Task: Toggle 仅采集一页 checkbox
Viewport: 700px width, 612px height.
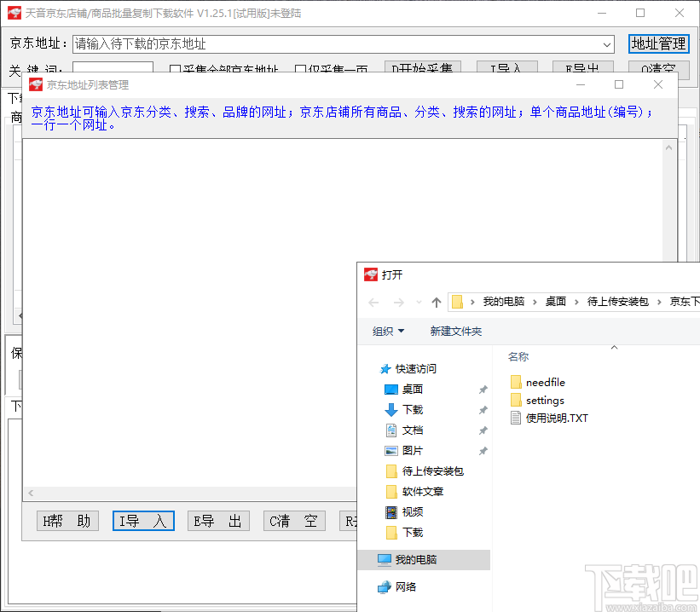Action: tap(332, 70)
